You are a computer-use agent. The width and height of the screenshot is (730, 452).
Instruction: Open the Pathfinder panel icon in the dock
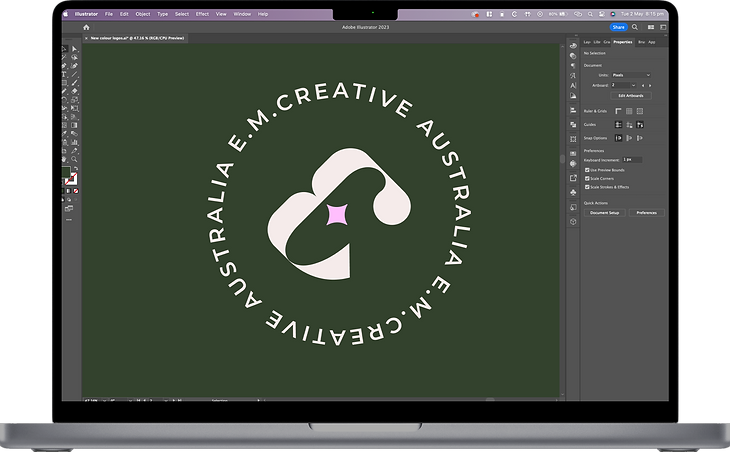click(x=573, y=124)
